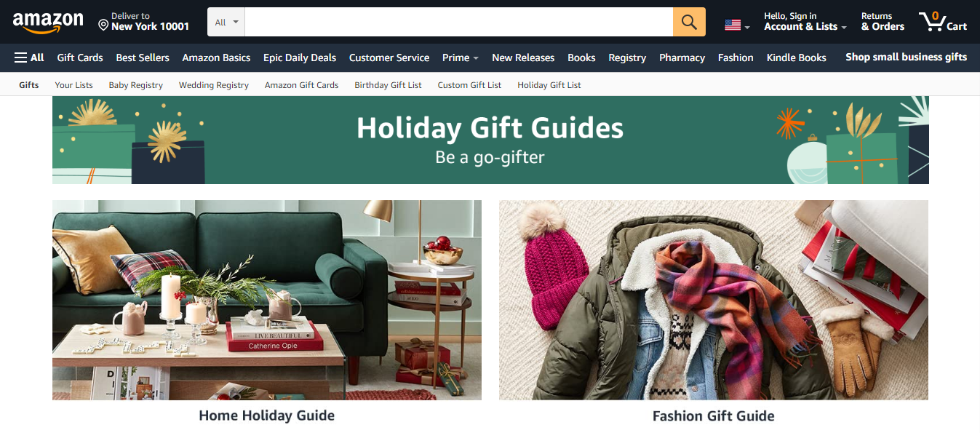
Task: Click the Fashion Gift Guide jacket image
Action: (x=714, y=300)
